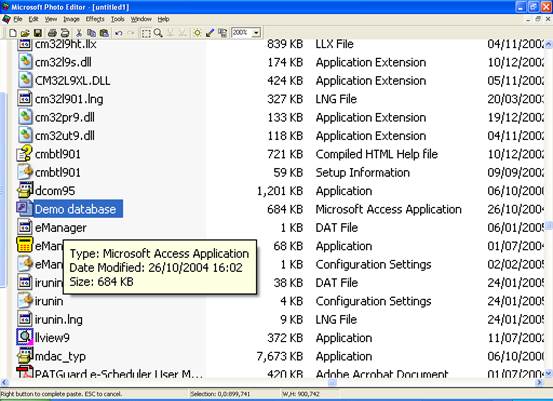Click the Print icon in toolbar

(52, 33)
